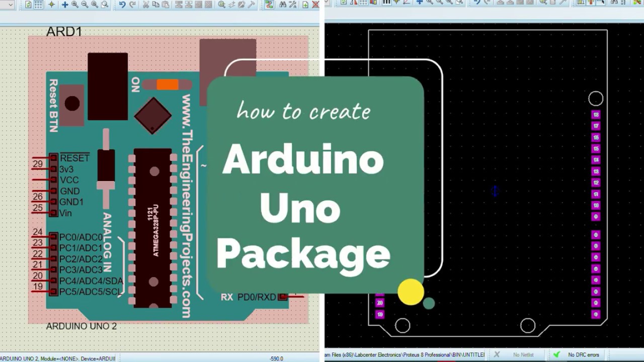Click the Make Device icon in schematic toolbar
The height and width of the screenshot is (362, 644).
231,5
